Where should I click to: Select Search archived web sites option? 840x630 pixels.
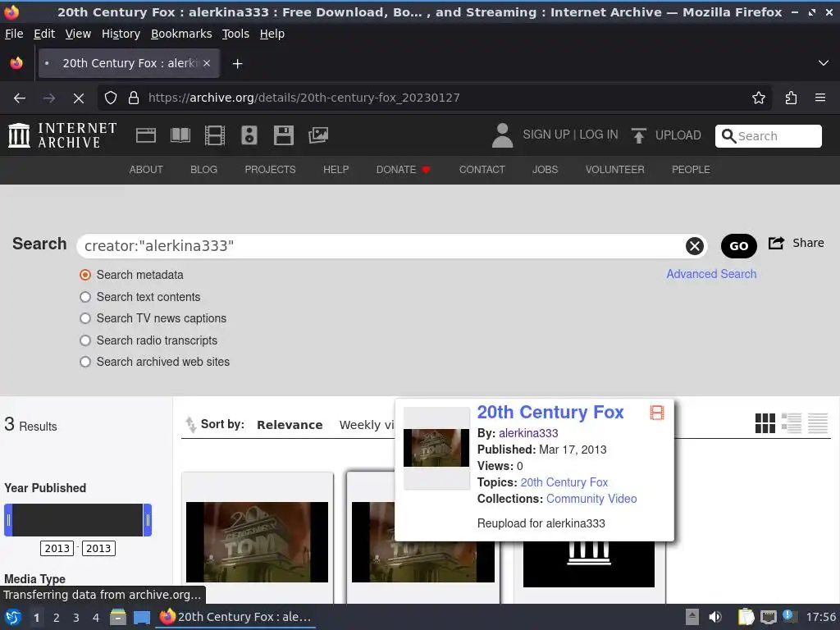[x=85, y=362]
